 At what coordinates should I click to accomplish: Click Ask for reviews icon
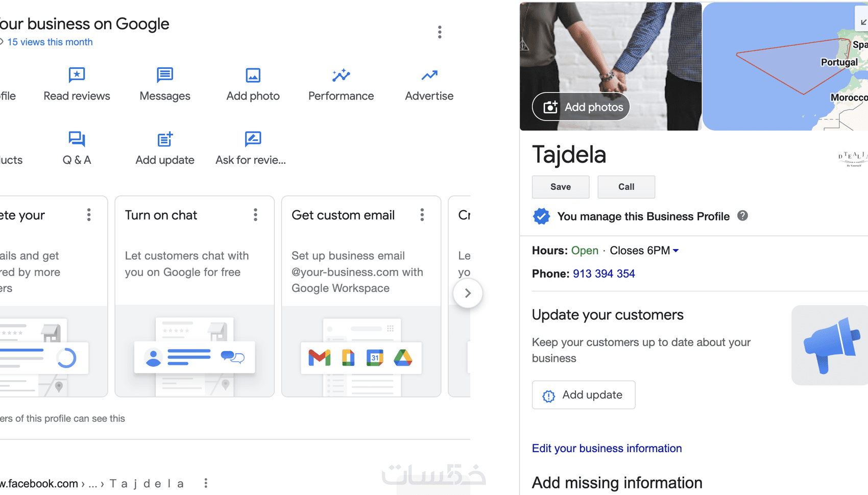253,139
